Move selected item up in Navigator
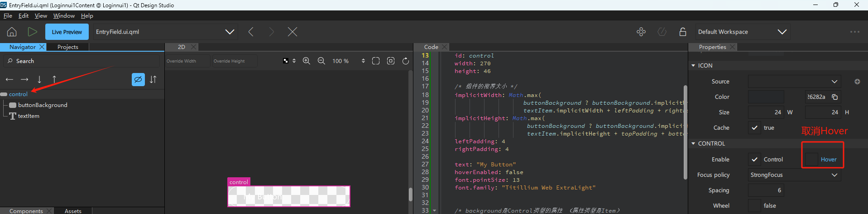The image size is (868, 214). click(54, 79)
